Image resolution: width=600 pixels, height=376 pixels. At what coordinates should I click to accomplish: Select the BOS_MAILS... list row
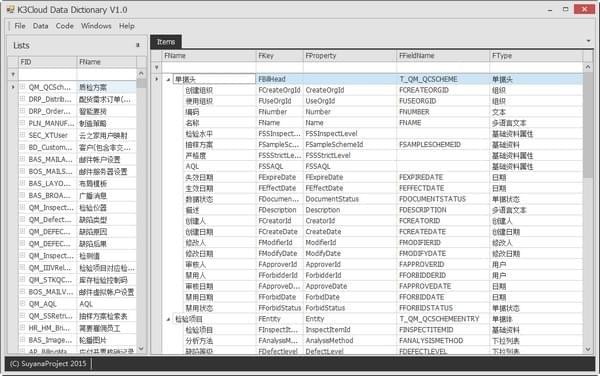click(x=77, y=171)
